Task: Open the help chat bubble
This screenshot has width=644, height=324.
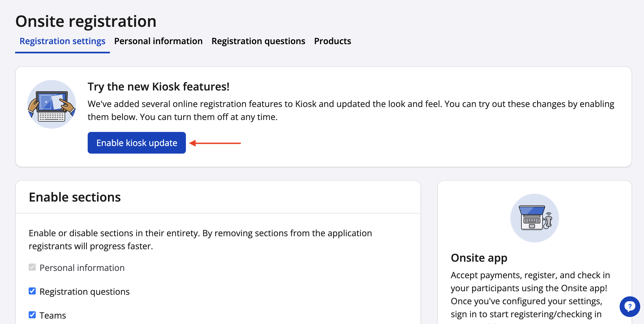Action: (630, 306)
